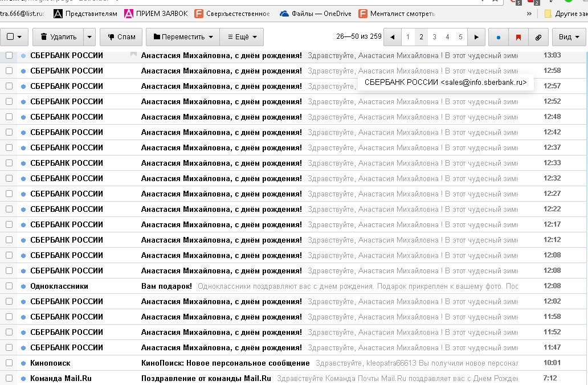Filter unread messages with the blue dot icon
This screenshot has width=588, height=385.
tap(499, 37)
